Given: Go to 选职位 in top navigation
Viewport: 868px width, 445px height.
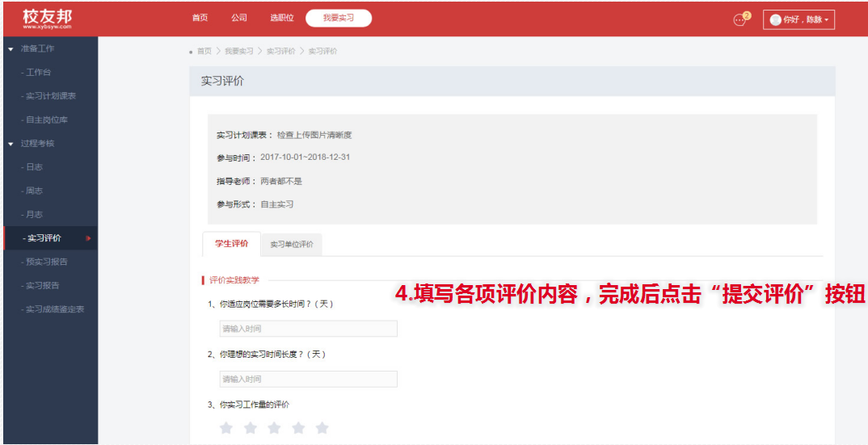Looking at the screenshot, I should tap(281, 18).
